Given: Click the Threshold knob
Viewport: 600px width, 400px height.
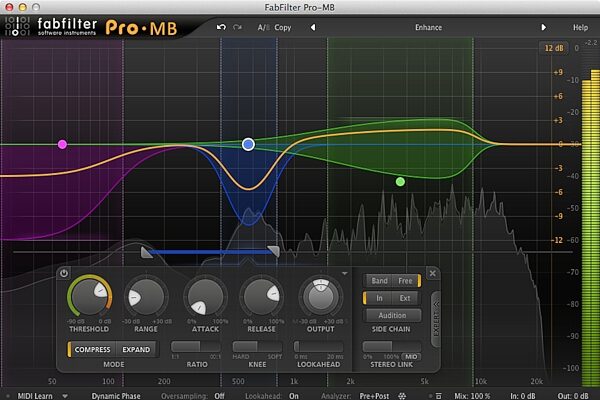Looking at the screenshot, I should click(x=90, y=296).
